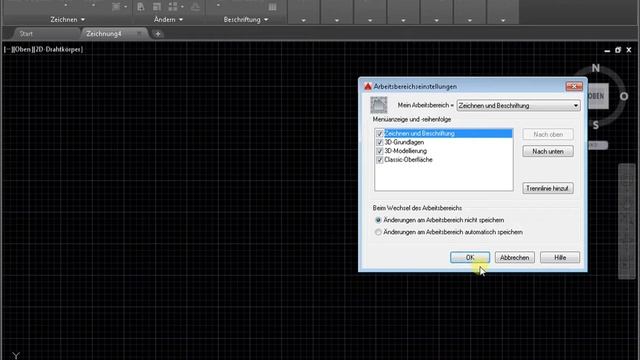Click the four-square array icon in Ändern panel

[173, 7]
